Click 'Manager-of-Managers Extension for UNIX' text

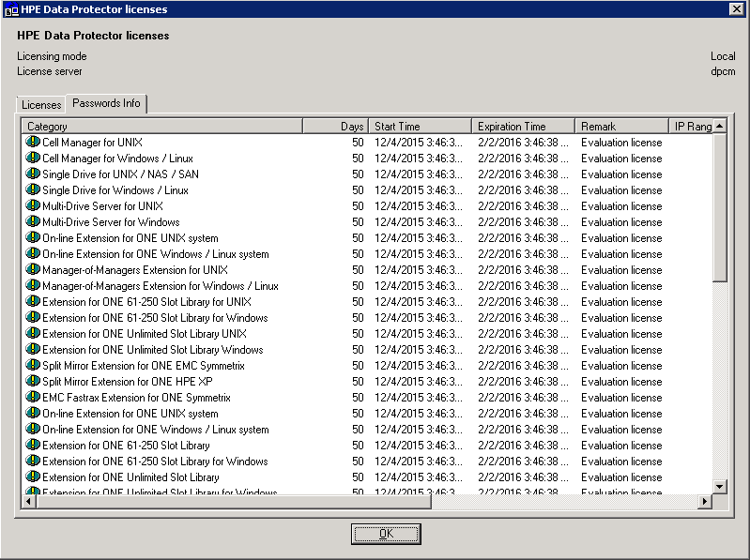[135, 269]
